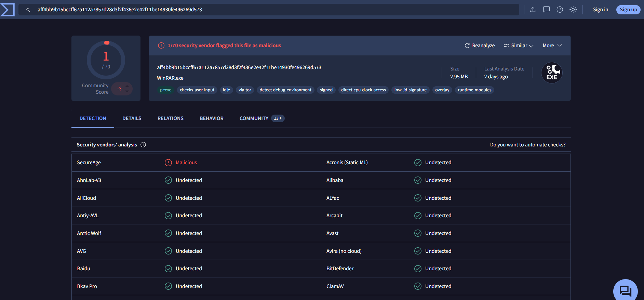The height and width of the screenshot is (300, 644).
Task: Expand the More dropdown menu
Action: 552,45
